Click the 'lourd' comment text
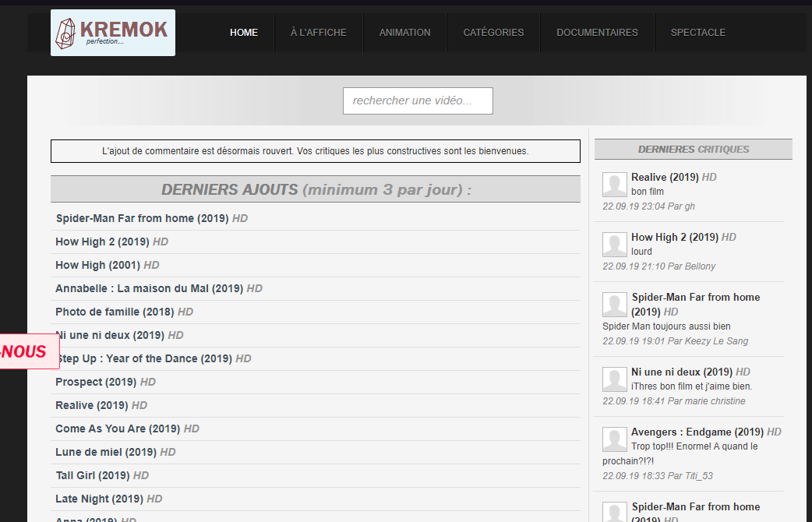Viewport: 812px width, 522px height. [641, 252]
